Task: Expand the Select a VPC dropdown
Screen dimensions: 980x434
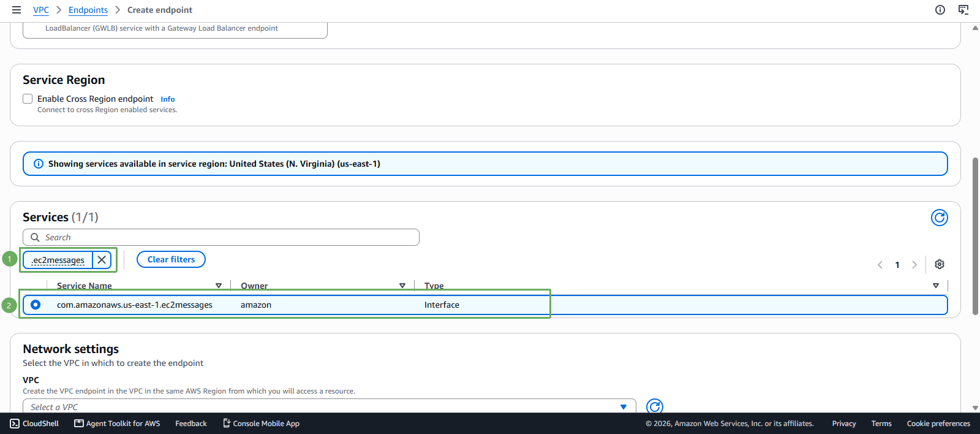Action: coord(330,406)
